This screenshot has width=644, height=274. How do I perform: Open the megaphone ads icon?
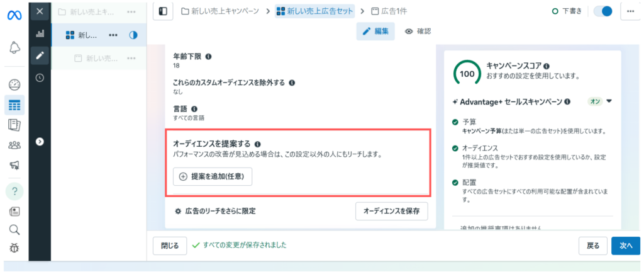tap(14, 165)
